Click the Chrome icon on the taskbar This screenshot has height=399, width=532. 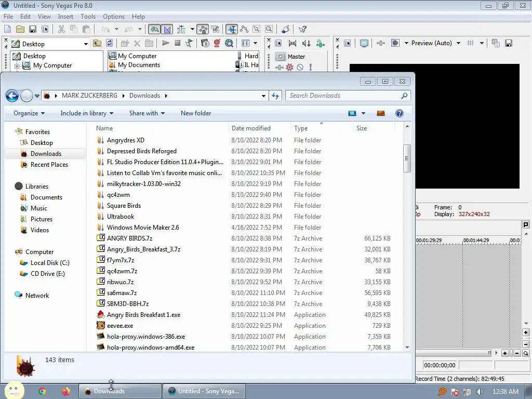pyautogui.click(x=42, y=391)
